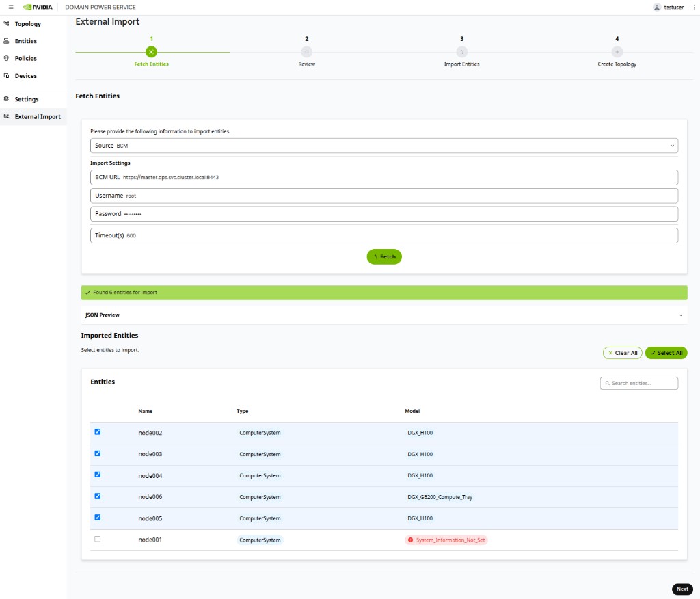Click the Policies shield icon
This screenshot has height=599, width=700.
6,58
